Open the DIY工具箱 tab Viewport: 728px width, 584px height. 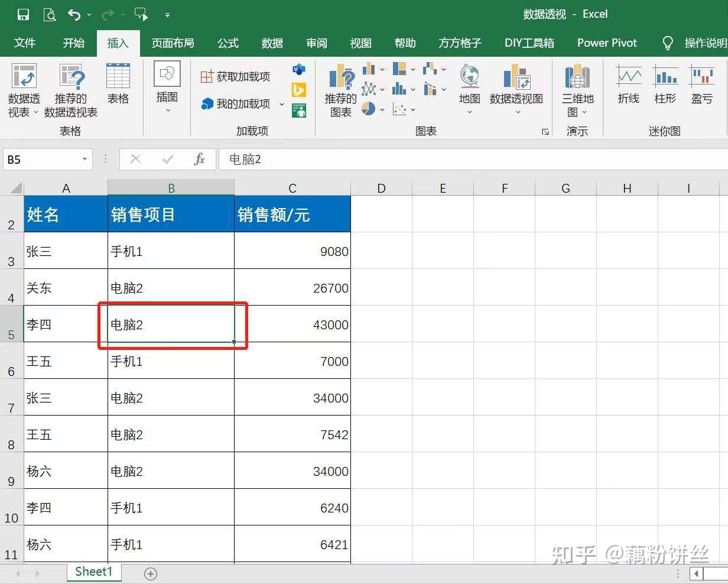(x=529, y=43)
